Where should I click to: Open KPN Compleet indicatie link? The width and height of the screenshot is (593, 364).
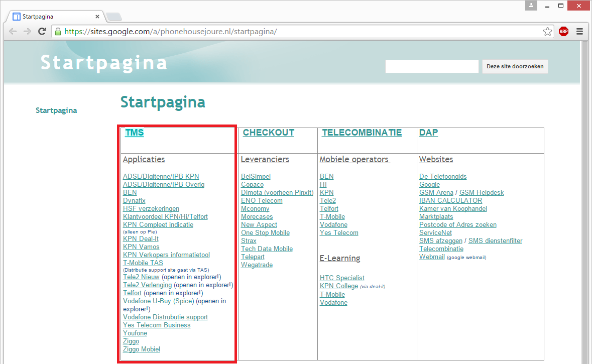(x=158, y=224)
